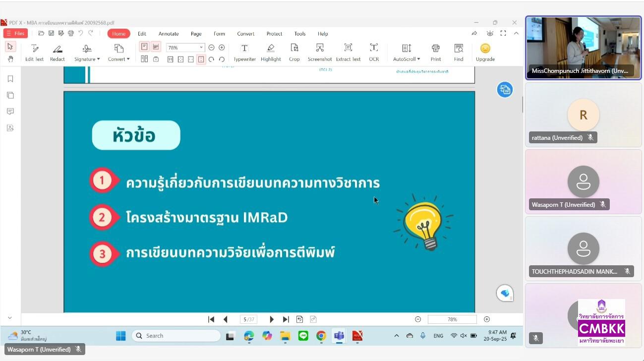Open the Protect menu tab
Image resolution: width=644 pixels, height=361 pixels.
click(x=274, y=34)
